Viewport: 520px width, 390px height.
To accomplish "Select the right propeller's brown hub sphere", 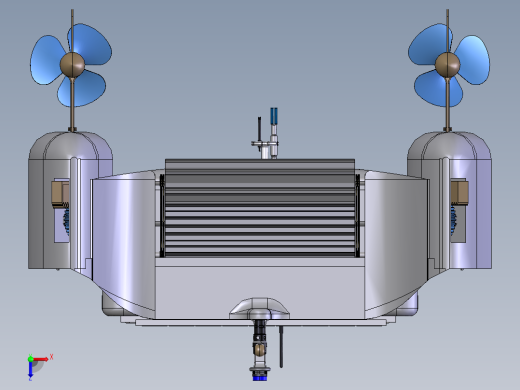I will pos(448,65).
